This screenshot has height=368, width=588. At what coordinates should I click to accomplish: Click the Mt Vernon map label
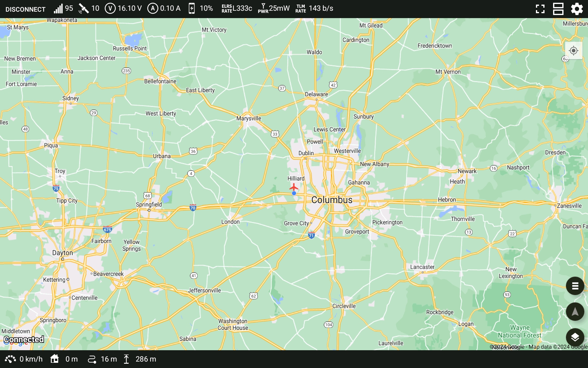click(x=448, y=72)
